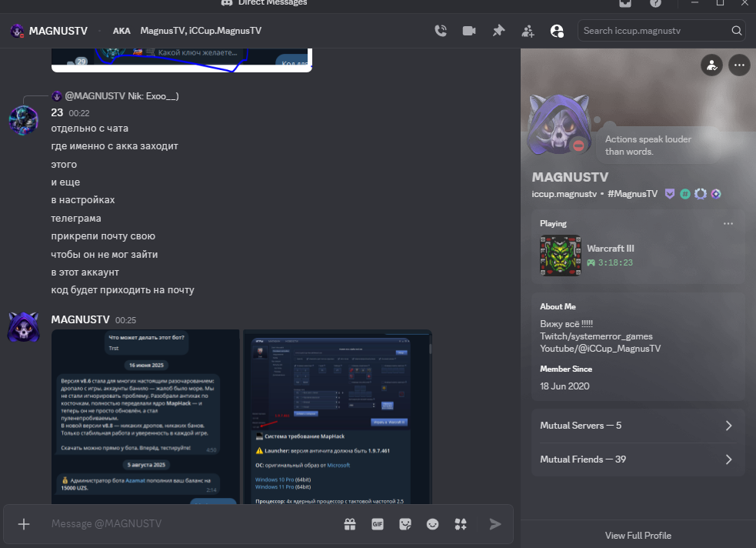Click message 'прикрепи почту свою'
Screen dimensions: 756x548
[x=103, y=236]
